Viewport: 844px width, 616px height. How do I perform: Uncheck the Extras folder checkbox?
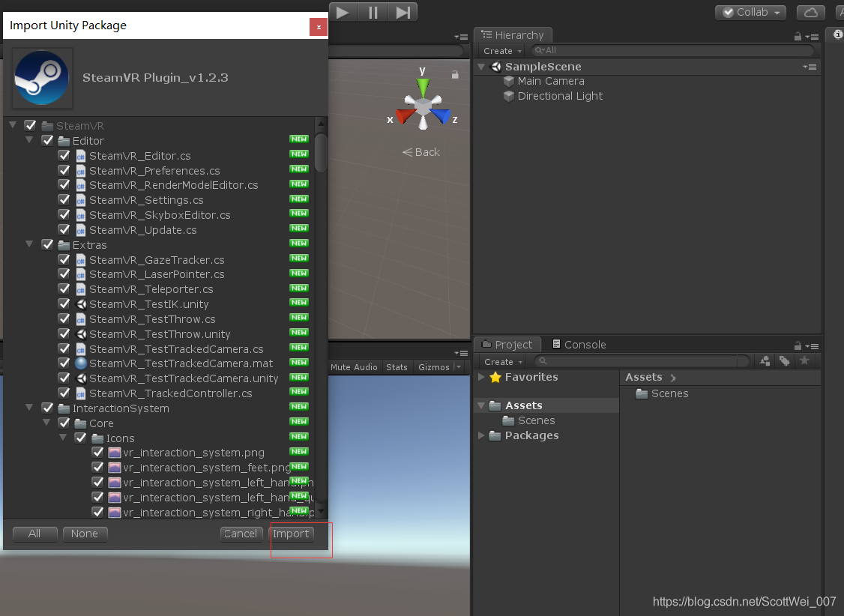(47, 244)
